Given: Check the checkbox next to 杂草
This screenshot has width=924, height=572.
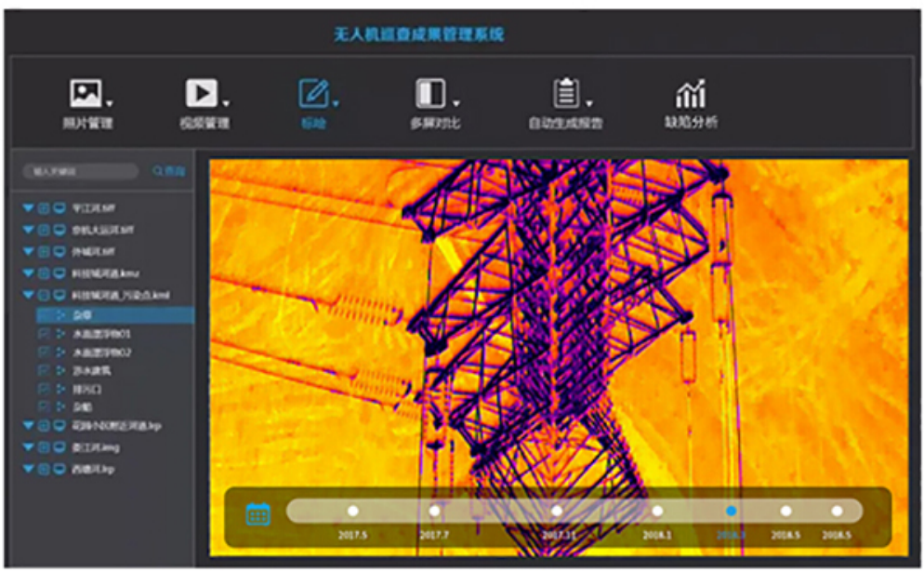Looking at the screenshot, I should [45, 315].
